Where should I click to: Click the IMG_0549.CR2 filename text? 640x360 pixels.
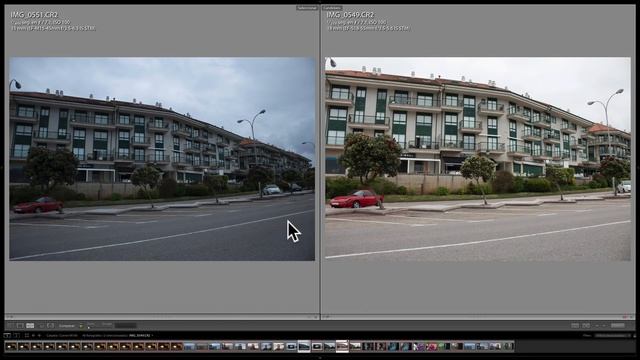(x=350, y=15)
